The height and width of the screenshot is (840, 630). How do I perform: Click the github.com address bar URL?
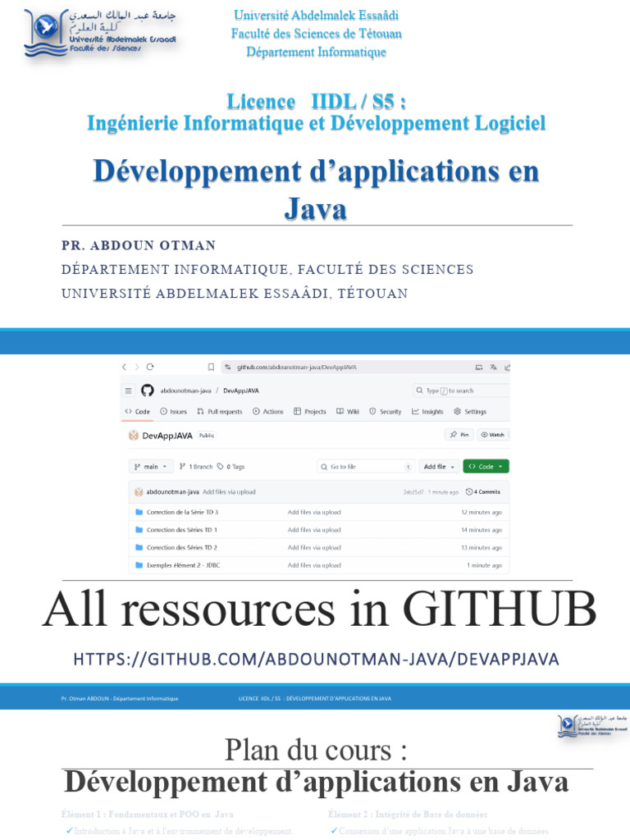click(297, 367)
